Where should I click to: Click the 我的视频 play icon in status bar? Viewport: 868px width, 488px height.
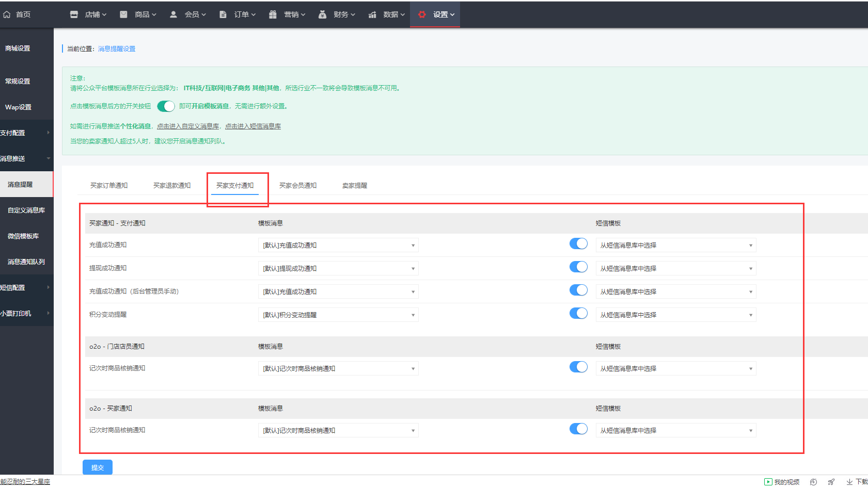[x=768, y=482]
